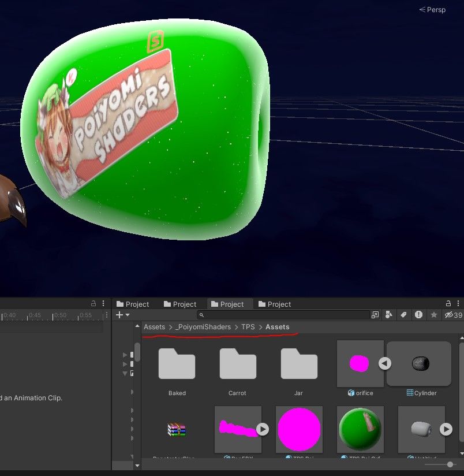Select the green sphere material thumbnail
The width and height of the screenshot is (464, 476).
pos(360,429)
